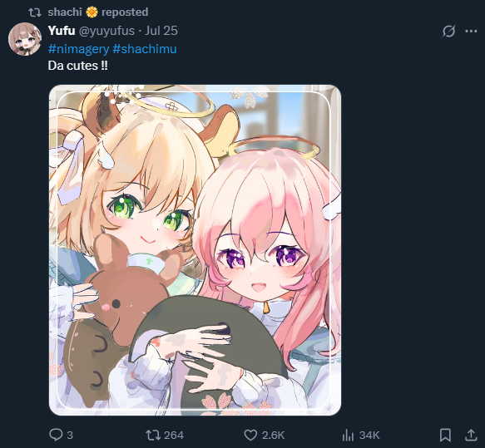Open the three-dot more options menu
The width and height of the screenshot is (485, 448).
point(471,31)
